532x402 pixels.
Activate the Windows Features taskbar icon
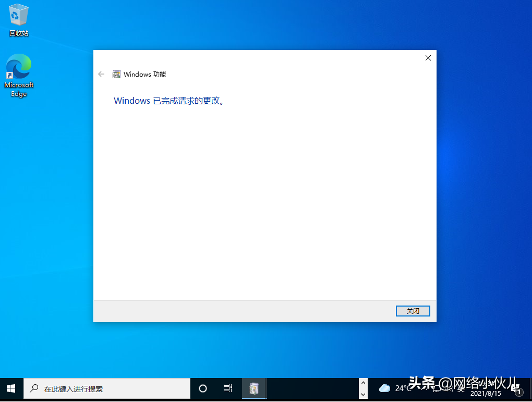pyautogui.click(x=254, y=388)
